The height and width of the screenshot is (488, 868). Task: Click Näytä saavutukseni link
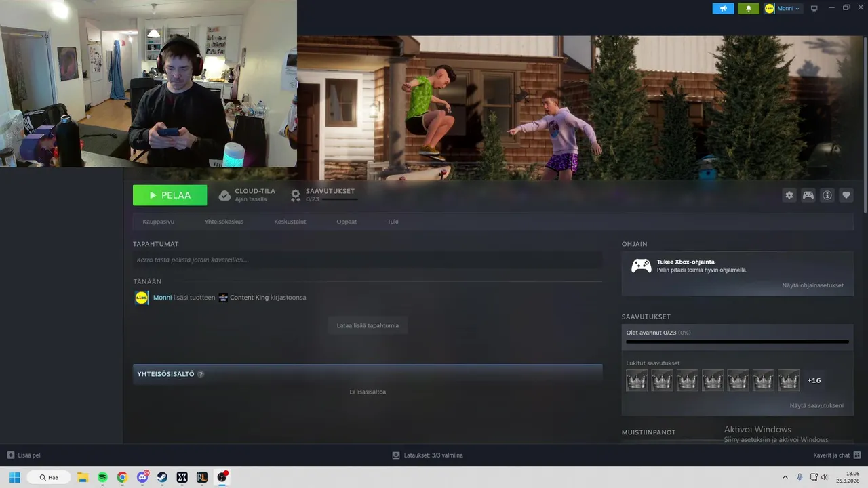(816, 405)
